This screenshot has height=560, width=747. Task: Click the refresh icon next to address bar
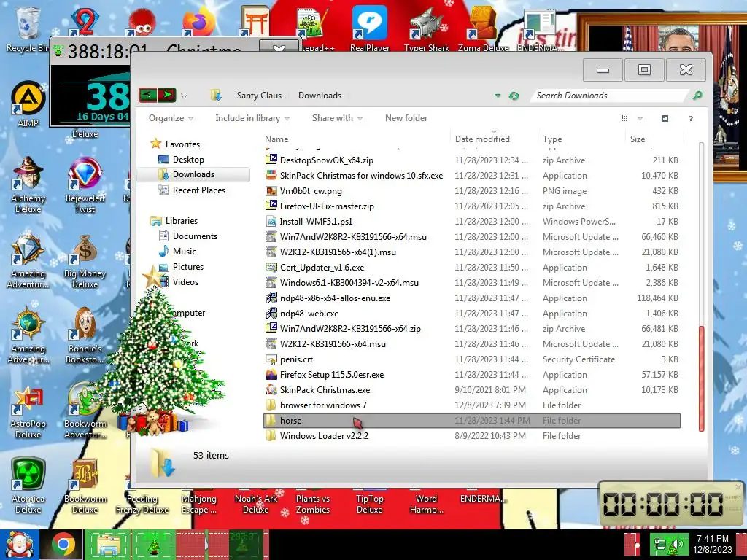[x=514, y=96]
